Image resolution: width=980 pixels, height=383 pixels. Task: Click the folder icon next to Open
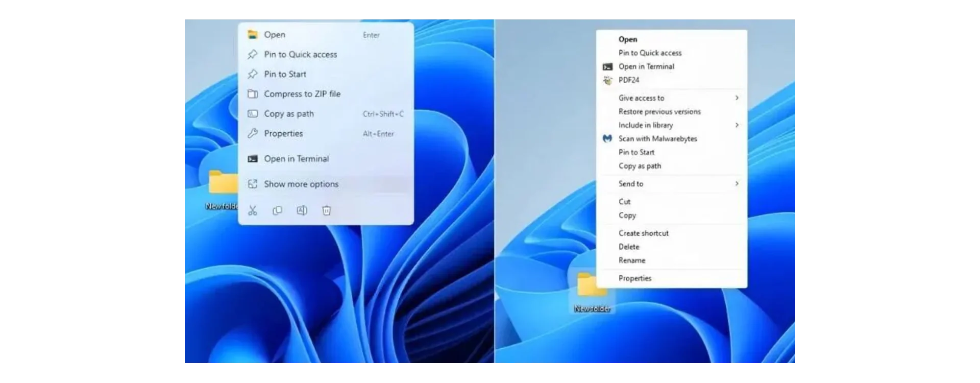(x=253, y=35)
